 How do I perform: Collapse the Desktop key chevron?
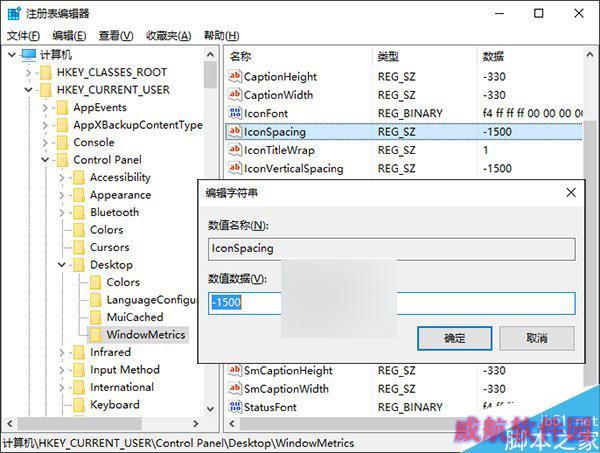[62, 265]
